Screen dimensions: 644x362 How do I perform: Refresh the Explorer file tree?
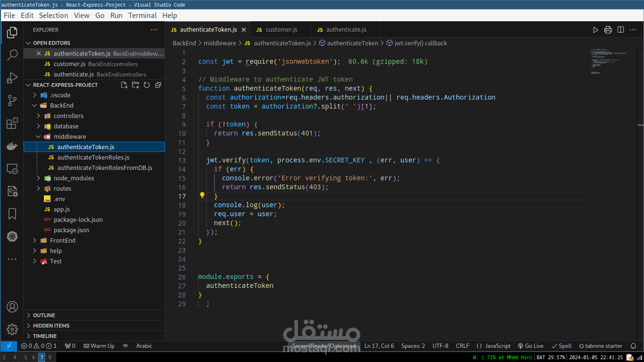coord(147,85)
